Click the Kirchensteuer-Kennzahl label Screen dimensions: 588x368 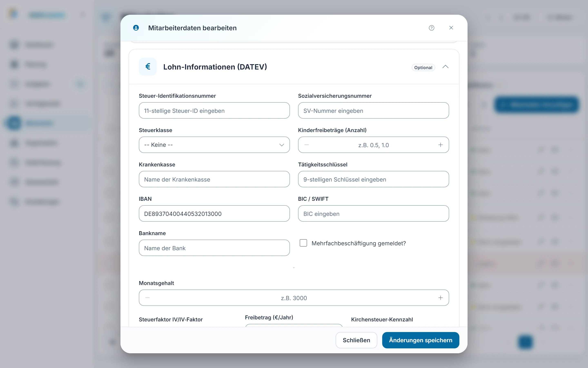click(382, 320)
